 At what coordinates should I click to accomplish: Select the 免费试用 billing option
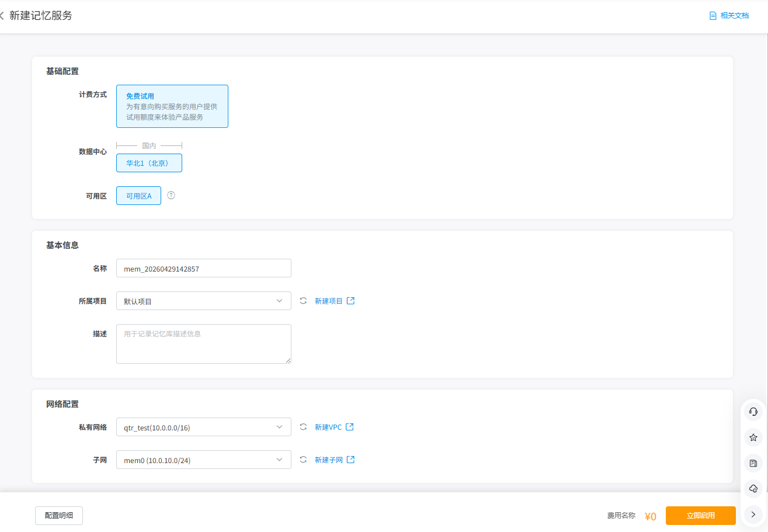point(172,106)
